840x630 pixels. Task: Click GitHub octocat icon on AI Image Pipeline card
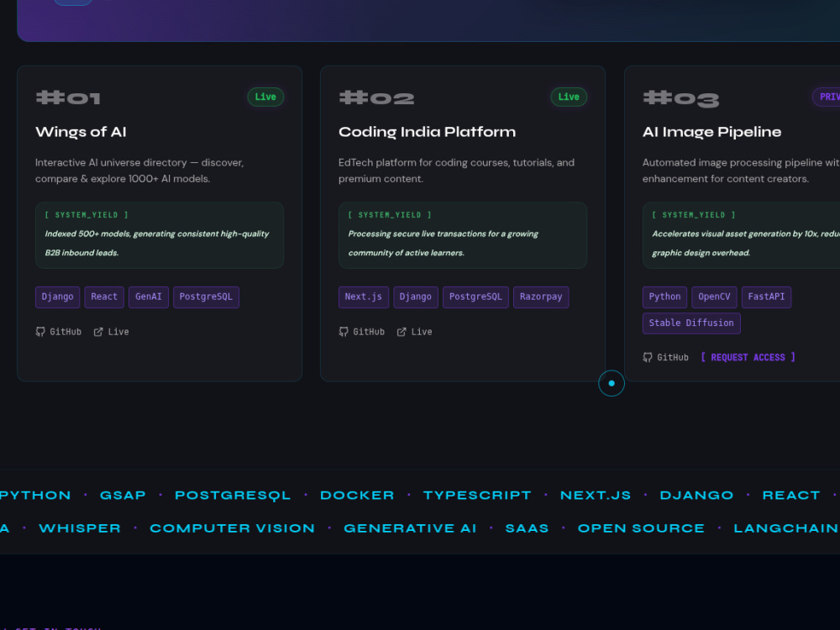(648, 357)
